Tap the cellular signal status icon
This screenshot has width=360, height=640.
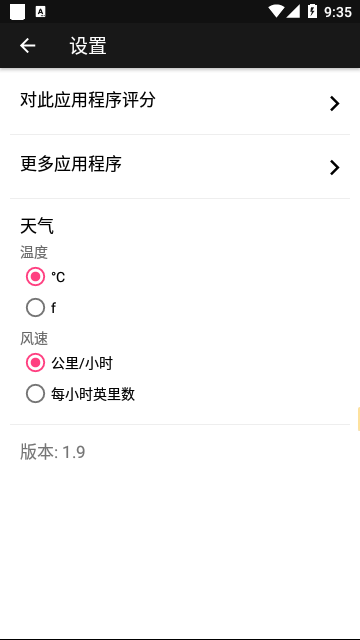click(x=293, y=11)
